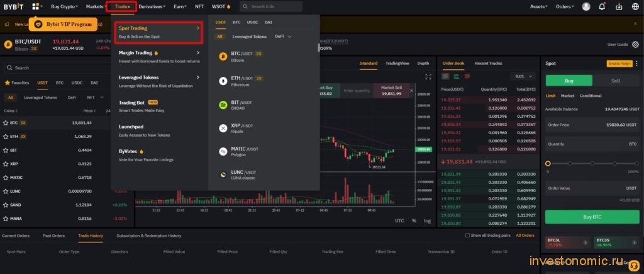Open Spot Trading menu entry
Screen dimensions: 644x274
(158, 32)
